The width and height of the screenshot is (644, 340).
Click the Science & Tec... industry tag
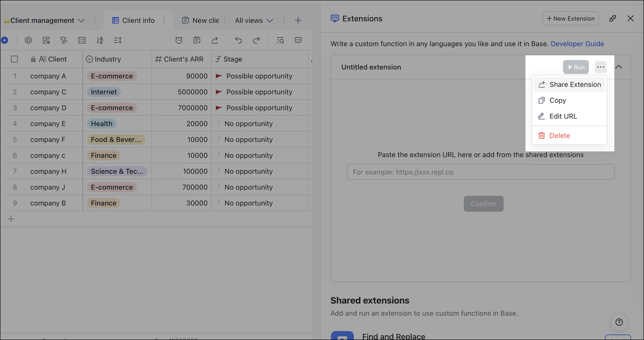[117, 172]
